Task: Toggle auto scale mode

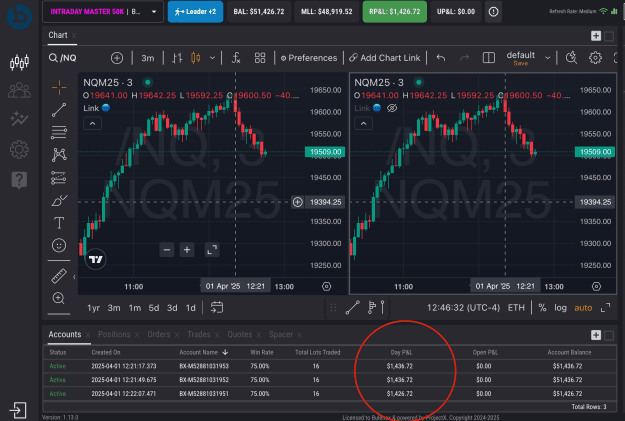Action: (x=583, y=308)
